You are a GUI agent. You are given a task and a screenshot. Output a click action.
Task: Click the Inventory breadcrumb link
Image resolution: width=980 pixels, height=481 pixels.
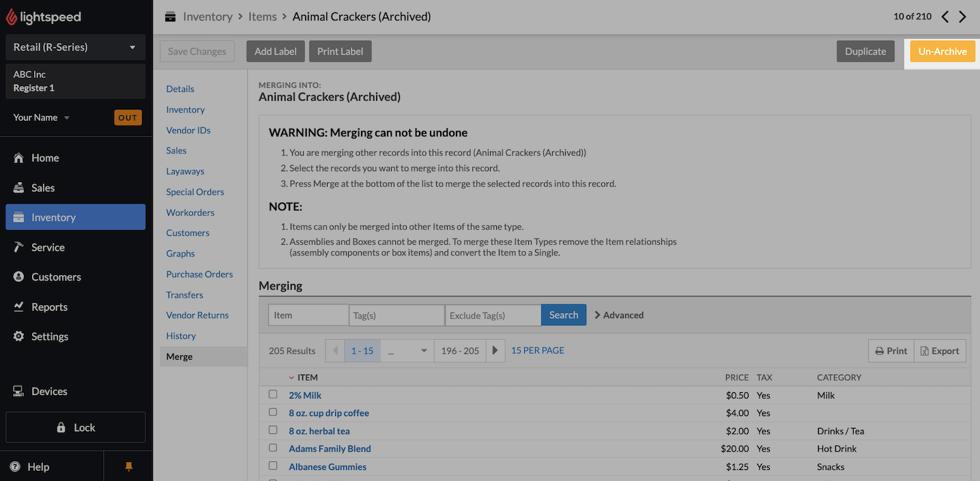(207, 16)
